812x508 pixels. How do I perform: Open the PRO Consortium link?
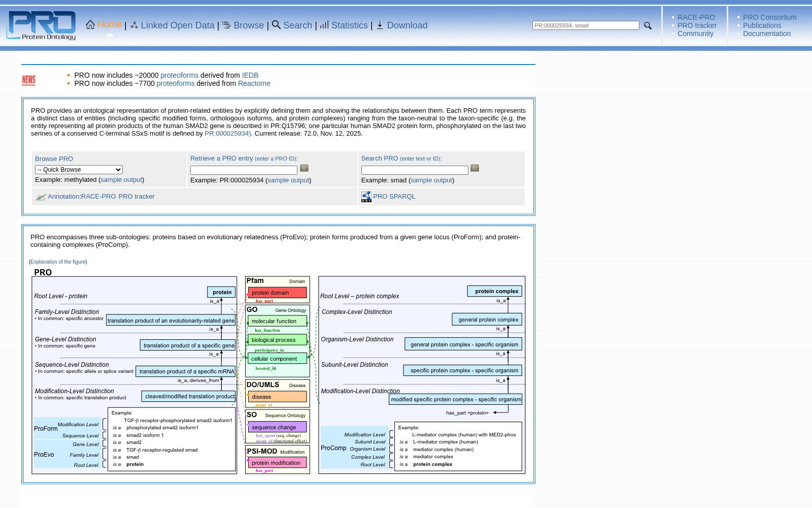click(x=770, y=17)
